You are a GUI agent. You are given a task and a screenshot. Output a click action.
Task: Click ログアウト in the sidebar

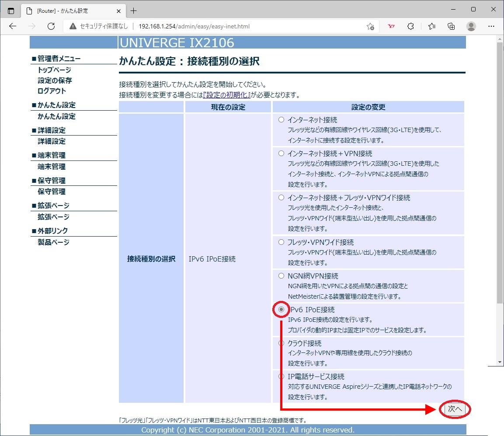(x=52, y=91)
